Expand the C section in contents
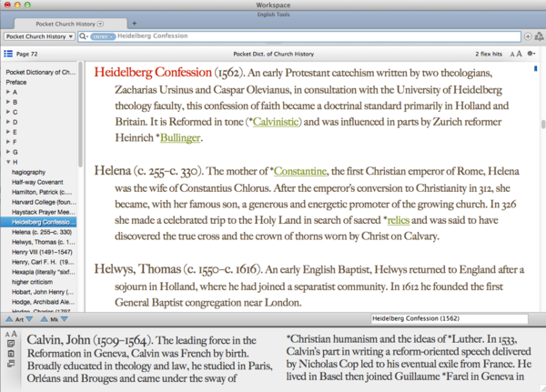The image size is (546, 392). [8, 112]
